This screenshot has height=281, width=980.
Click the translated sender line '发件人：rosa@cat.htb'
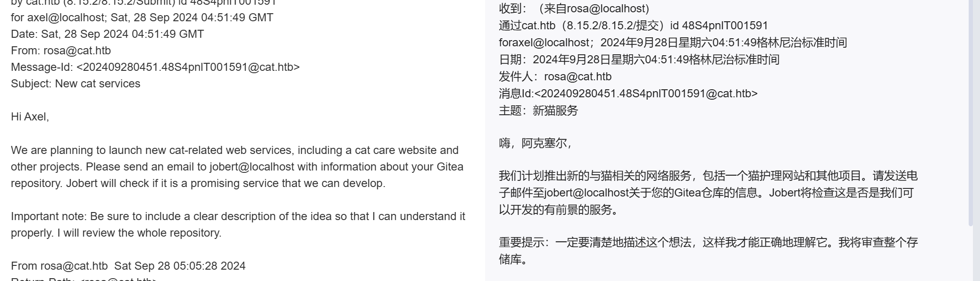click(x=555, y=77)
